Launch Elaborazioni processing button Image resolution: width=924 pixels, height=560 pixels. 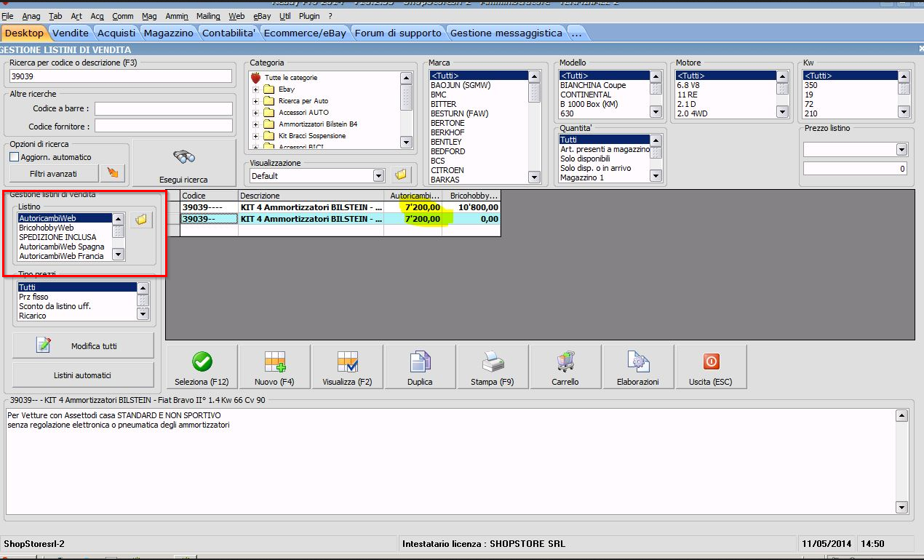tap(638, 367)
